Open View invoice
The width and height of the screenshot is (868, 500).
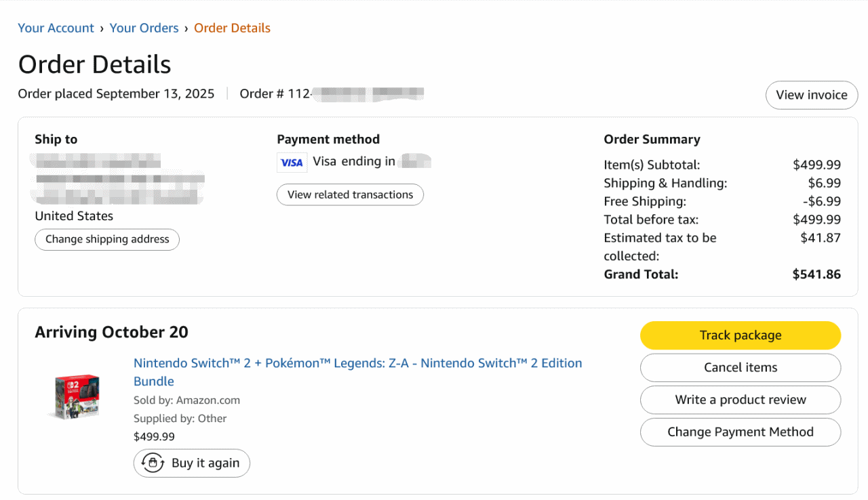[x=811, y=95]
